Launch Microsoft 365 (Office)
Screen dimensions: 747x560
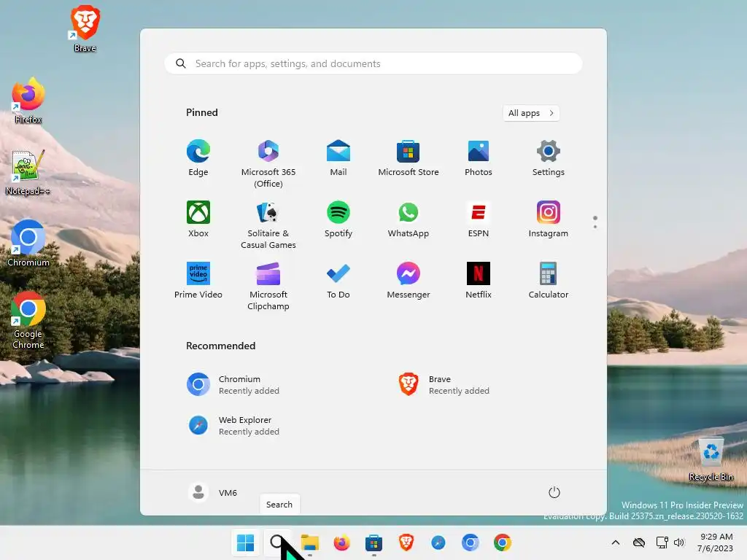[x=268, y=164]
